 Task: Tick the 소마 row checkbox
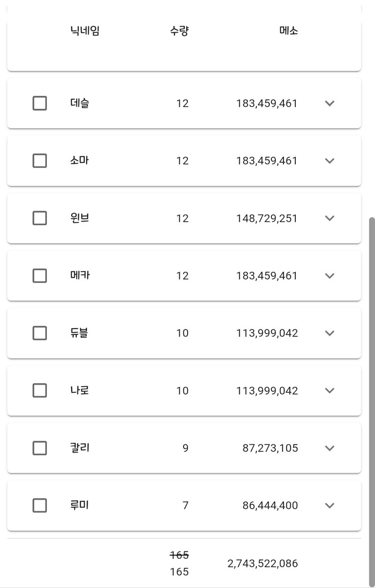point(40,161)
